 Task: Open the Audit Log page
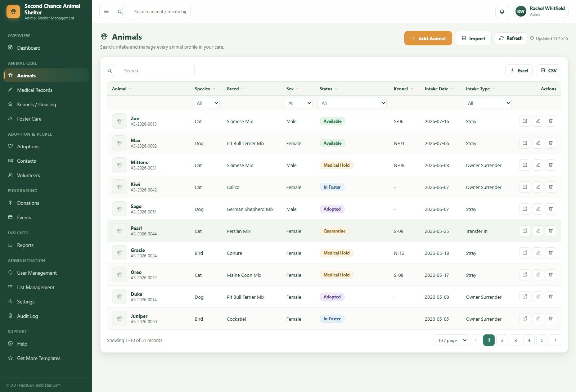pos(46,316)
